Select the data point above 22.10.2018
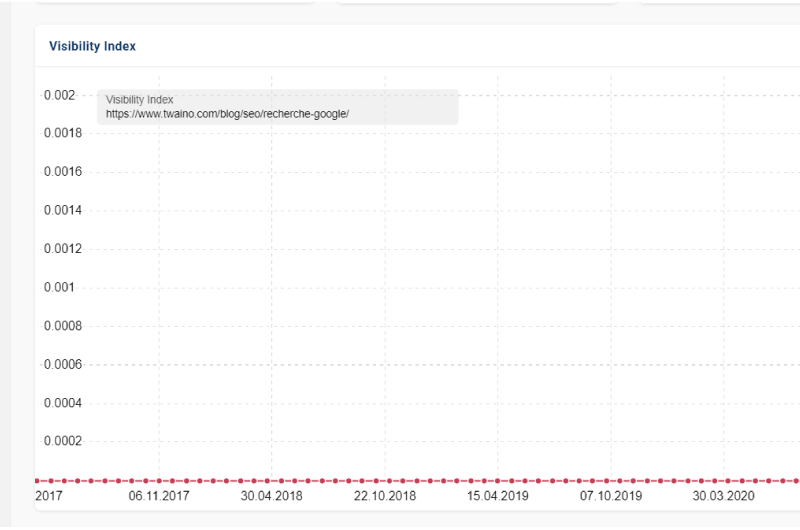The height and width of the screenshot is (530, 800). coord(389,481)
